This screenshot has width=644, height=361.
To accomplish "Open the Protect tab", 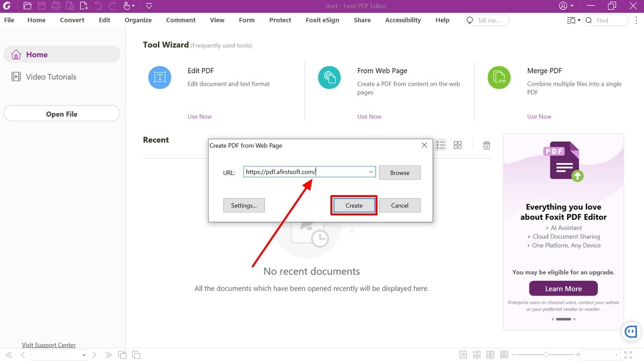I will (280, 20).
